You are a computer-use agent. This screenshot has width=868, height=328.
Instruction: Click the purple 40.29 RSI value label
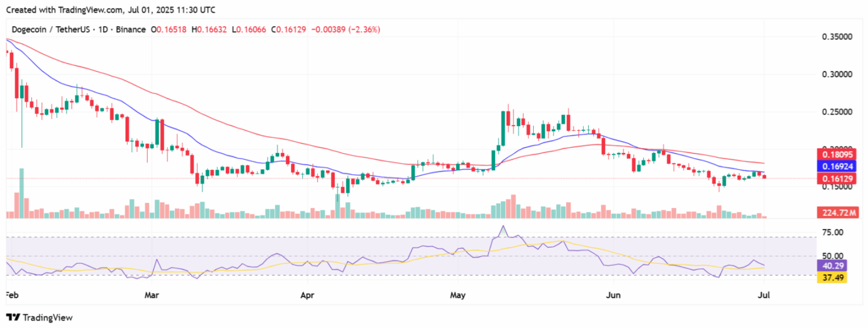(x=833, y=265)
